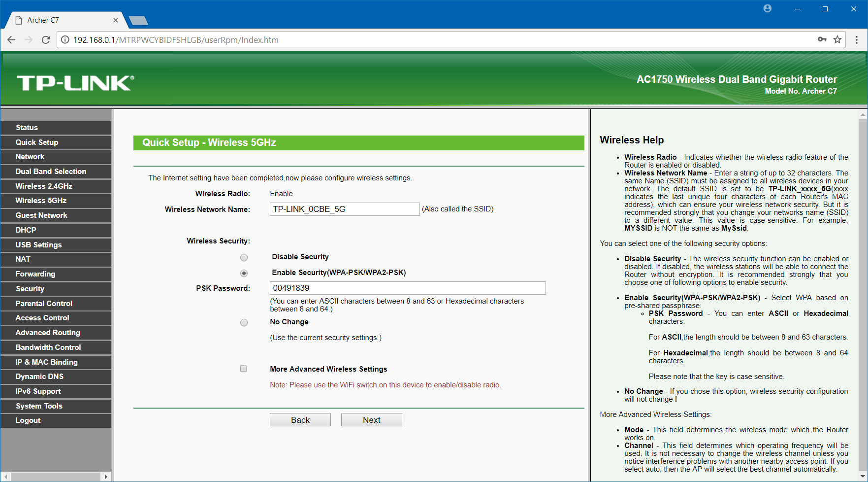
Task: Click the help panel scroll up arrow
Action: 863,114
